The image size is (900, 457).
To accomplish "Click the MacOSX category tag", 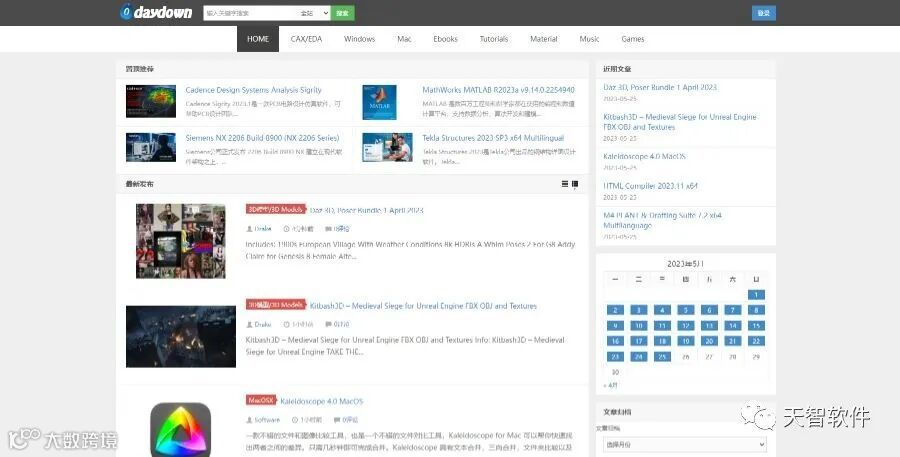I will pyautogui.click(x=261, y=400).
